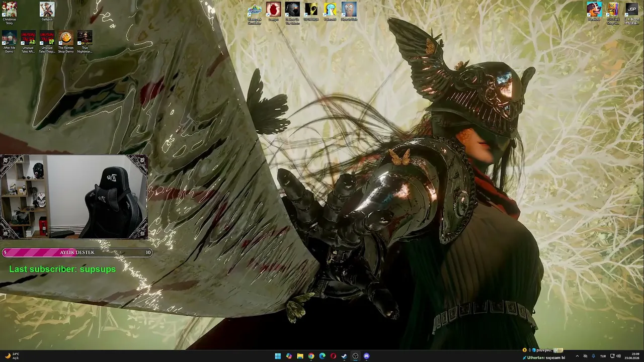This screenshot has height=362, width=644.
Task: Click the webcam overlay thumbnail
Action: pyautogui.click(x=74, y=197)
